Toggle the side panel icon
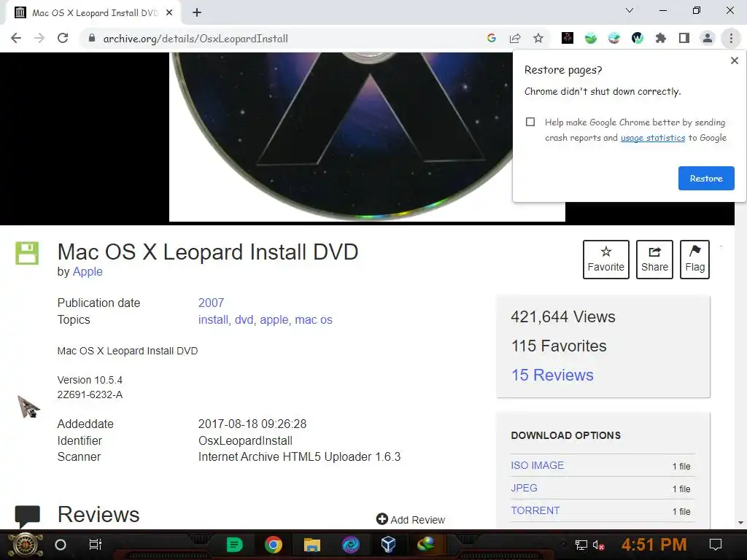 pyautogui.click(x=684, y=39)
